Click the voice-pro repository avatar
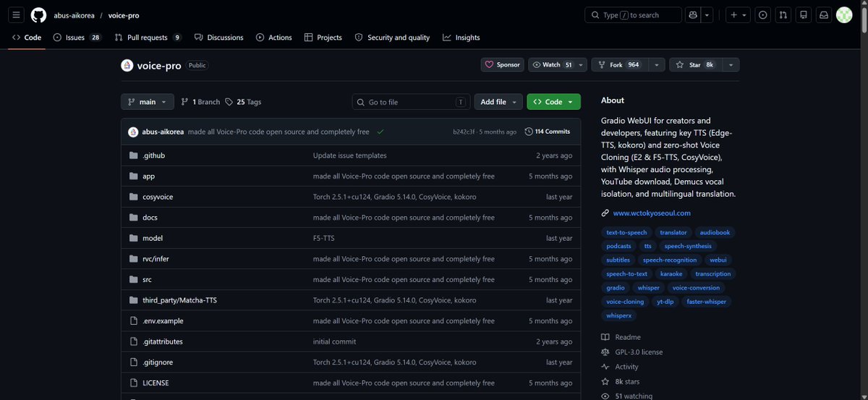The height and width of the screenshot is (400, 868). point(127,65)
